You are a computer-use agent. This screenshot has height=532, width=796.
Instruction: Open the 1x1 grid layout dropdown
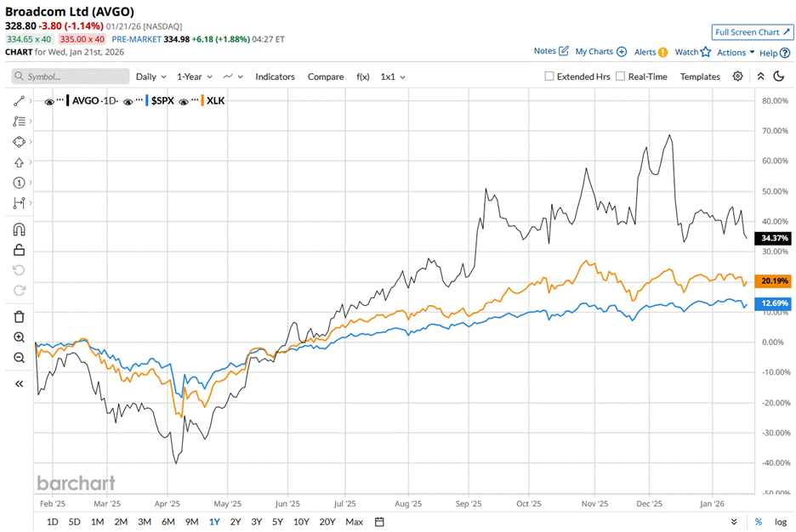[393, 76]
